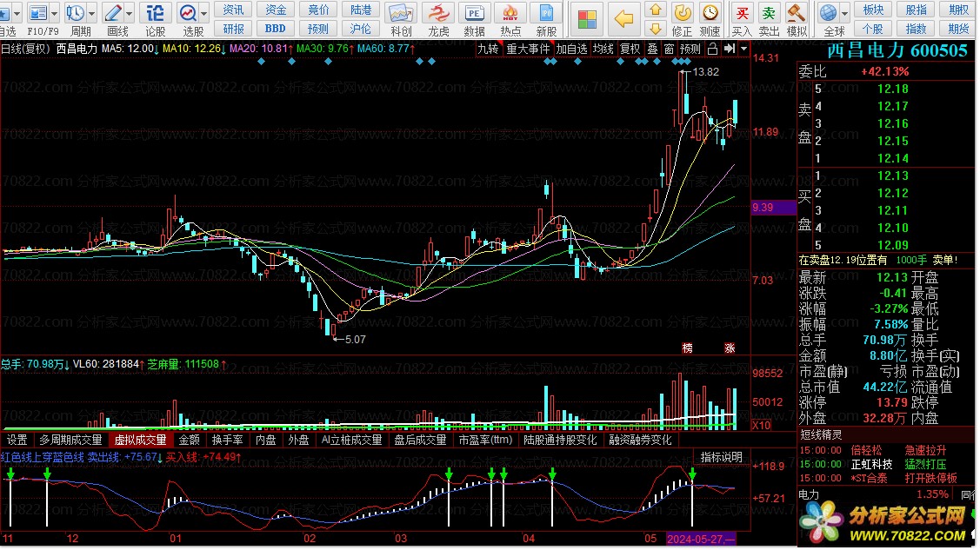980x550 pixels.
Task: Click the yellow up arrow icon
Action: pos(656,10)
